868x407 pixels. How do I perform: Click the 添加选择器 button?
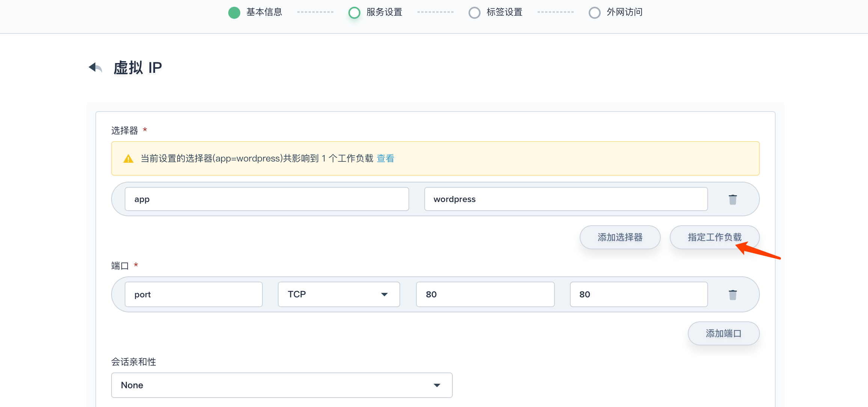click(620, 237)
